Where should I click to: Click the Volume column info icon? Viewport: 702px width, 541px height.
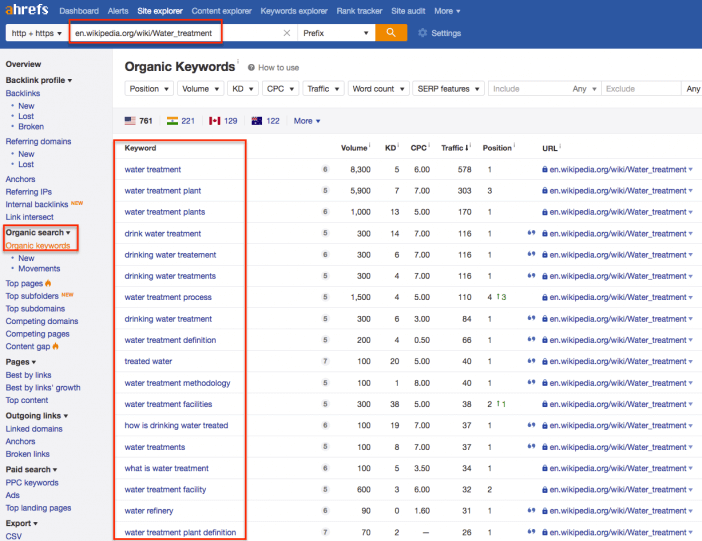click(369, 145)
